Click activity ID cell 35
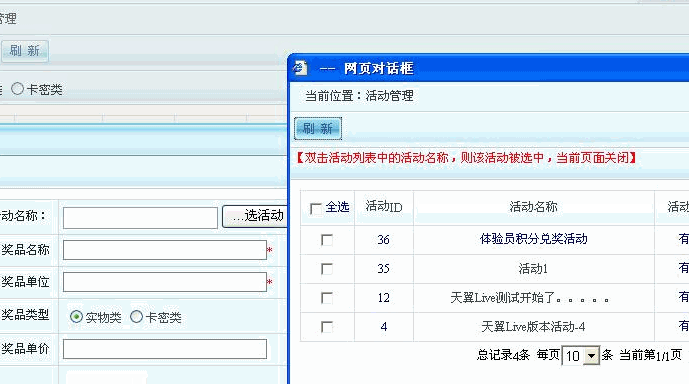The width and height of the screenshot is (689, 384). coord(383,268)
